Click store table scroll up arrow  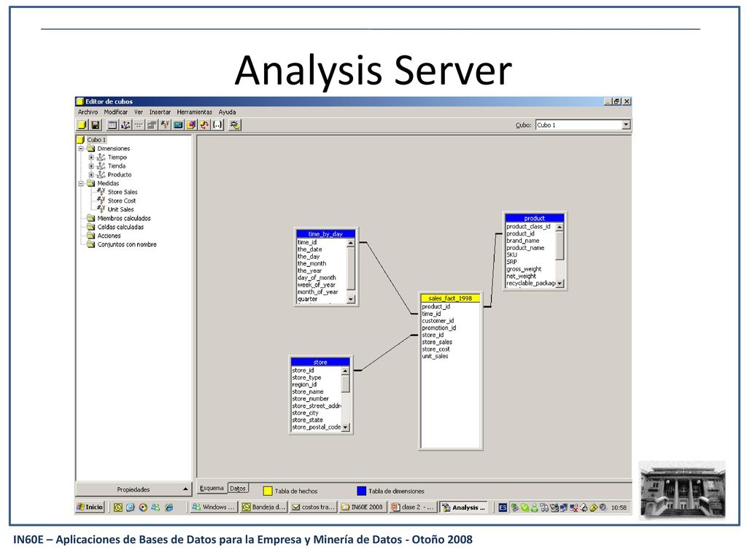tap(345, 371)
